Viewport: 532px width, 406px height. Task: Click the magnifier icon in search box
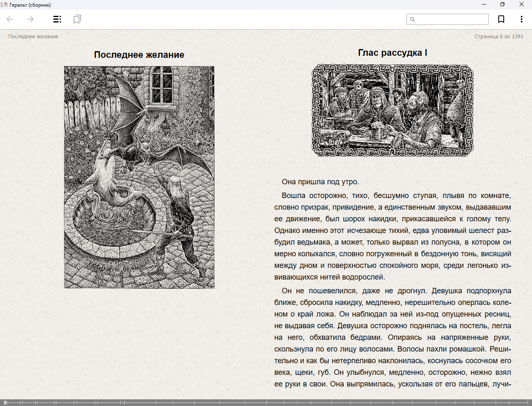(x=412, y=20)
